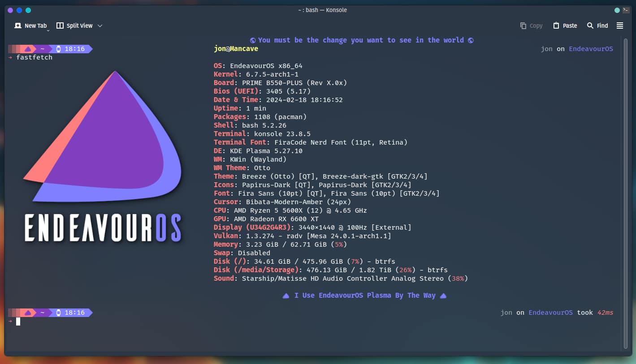Click the 'Icons: Papirus-Dark' line

click(312, 185)
